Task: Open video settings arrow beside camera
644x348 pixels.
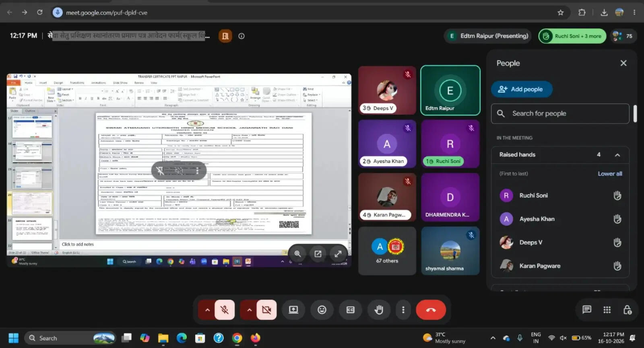Action: click(249, 310)
